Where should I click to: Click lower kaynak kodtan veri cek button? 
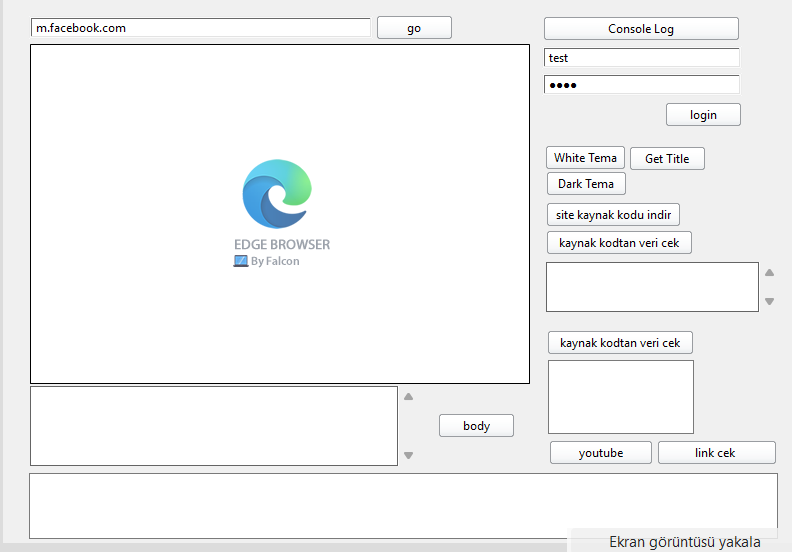point(620,343)
